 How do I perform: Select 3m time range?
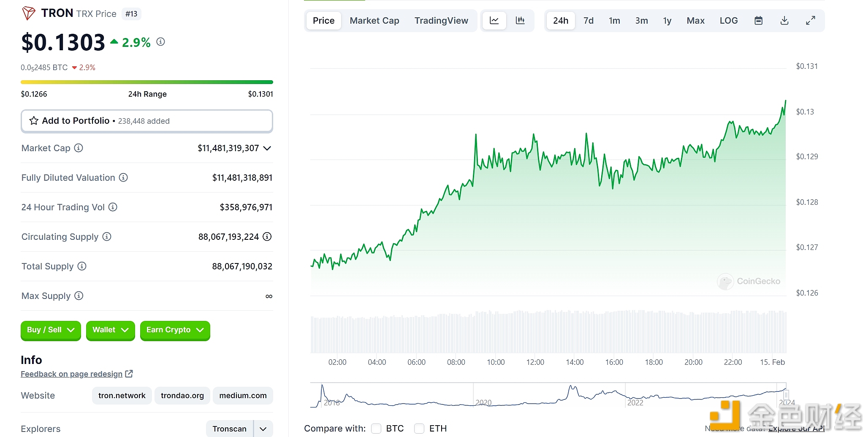pos(641,21)
